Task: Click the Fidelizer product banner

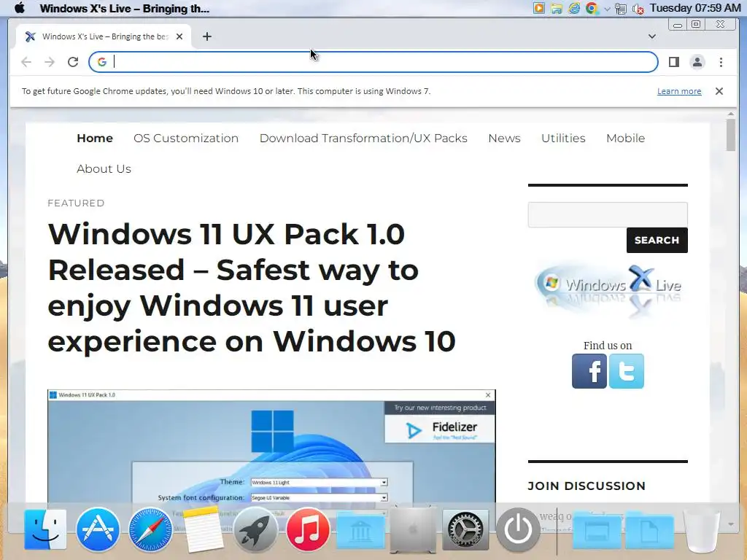Action: [439, 422]
